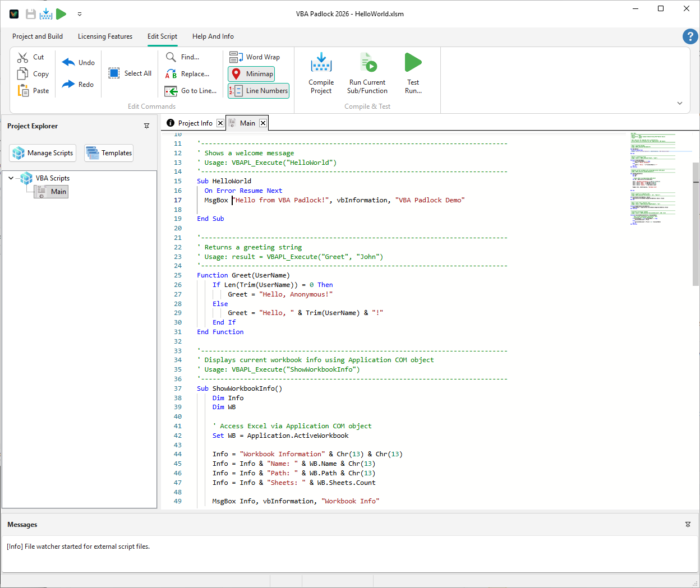Collapse the VBA Scripts tree node
The height and width of the screenshot is (588, 700).
pyautogui.click(x=10, y=178)
